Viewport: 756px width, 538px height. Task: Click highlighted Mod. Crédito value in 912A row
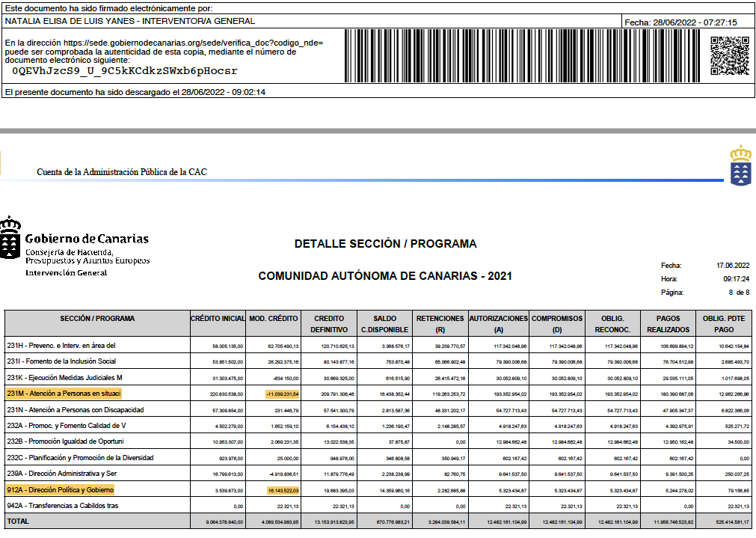click(283, 491)
